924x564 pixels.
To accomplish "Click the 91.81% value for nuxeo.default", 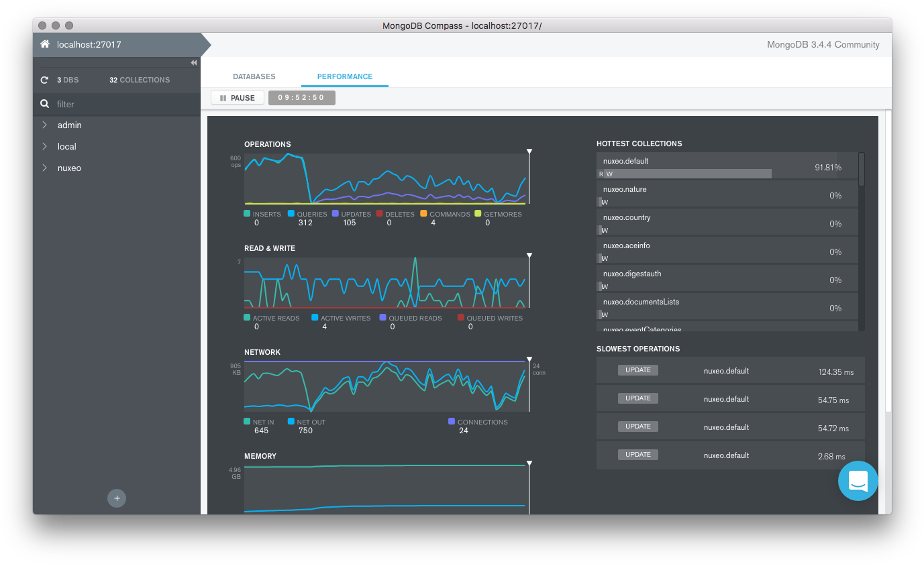I will 828,168.
